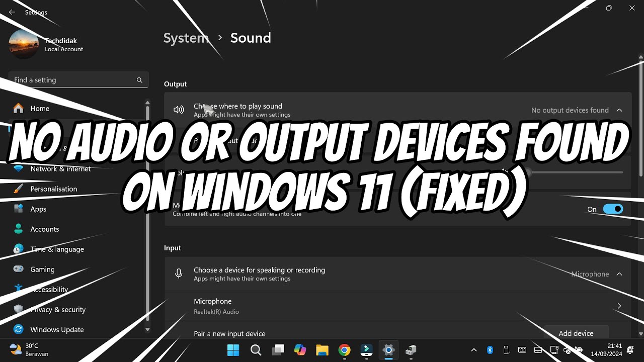
Task: Select Time & language in the sidebar
Action: pos(57,249)
